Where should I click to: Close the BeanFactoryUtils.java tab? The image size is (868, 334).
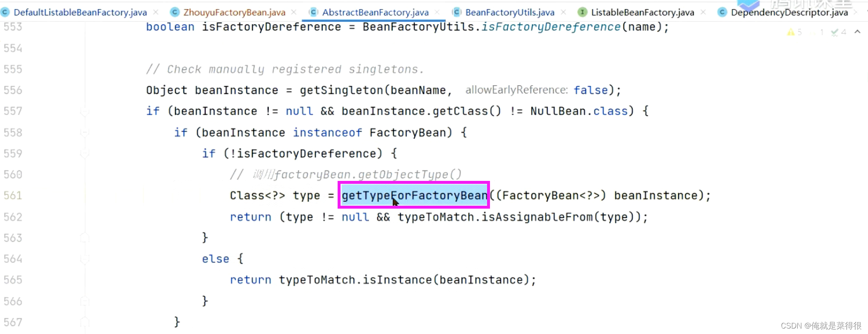tap(563, 12)
